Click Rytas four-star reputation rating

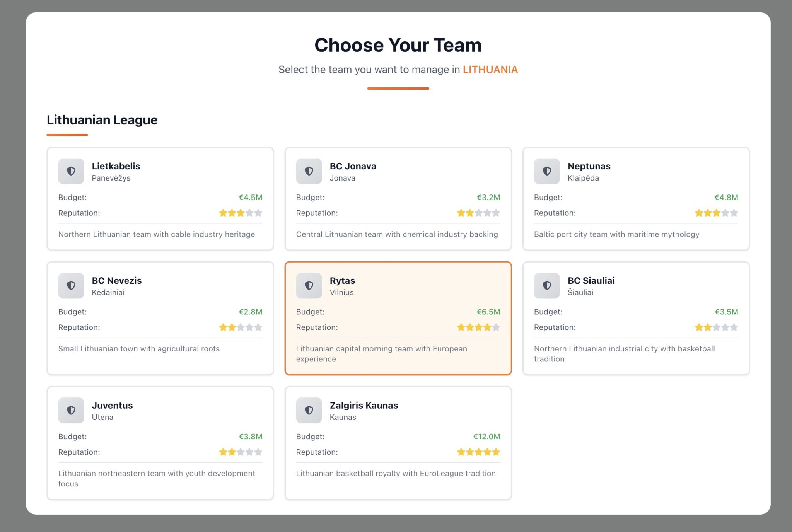point(478,327)
